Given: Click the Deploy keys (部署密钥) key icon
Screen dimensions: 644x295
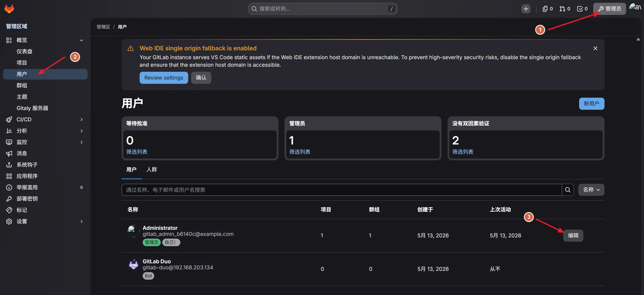Looking at the screenshot, I should (x=9, y=199).
